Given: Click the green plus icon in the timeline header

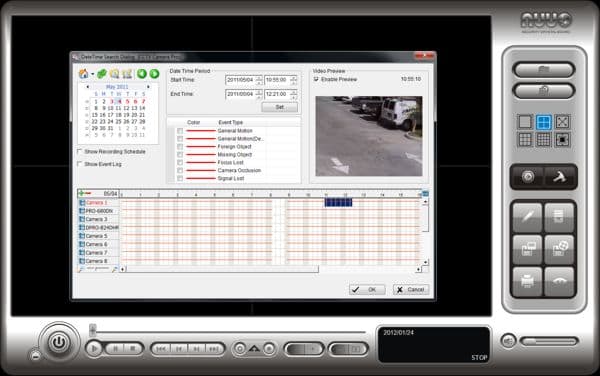Looking at the screenshot, I should pos(82,194).
